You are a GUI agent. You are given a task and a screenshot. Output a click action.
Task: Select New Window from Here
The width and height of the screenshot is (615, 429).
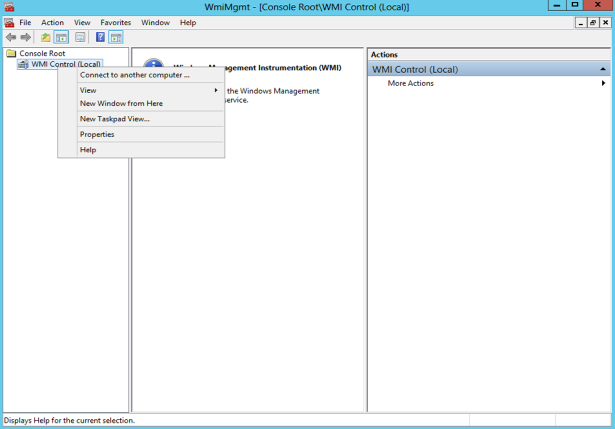tap(121, 103)
